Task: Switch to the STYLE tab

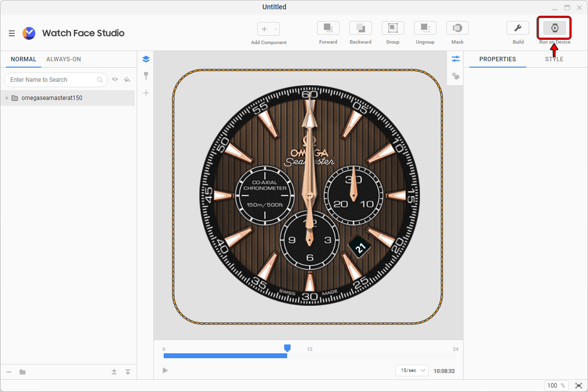Action: coord(554,59)
